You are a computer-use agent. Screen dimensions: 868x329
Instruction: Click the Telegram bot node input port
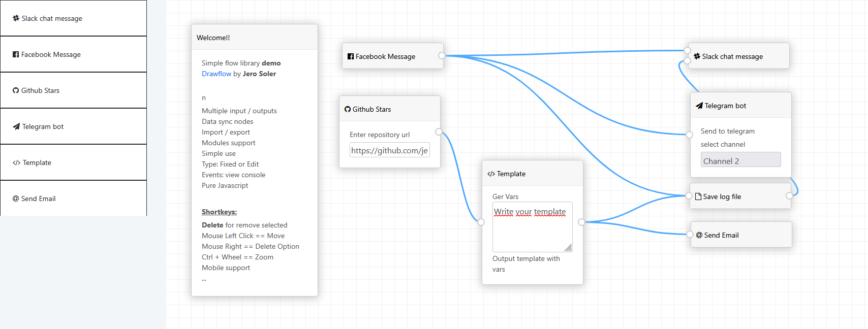point(689,135)
